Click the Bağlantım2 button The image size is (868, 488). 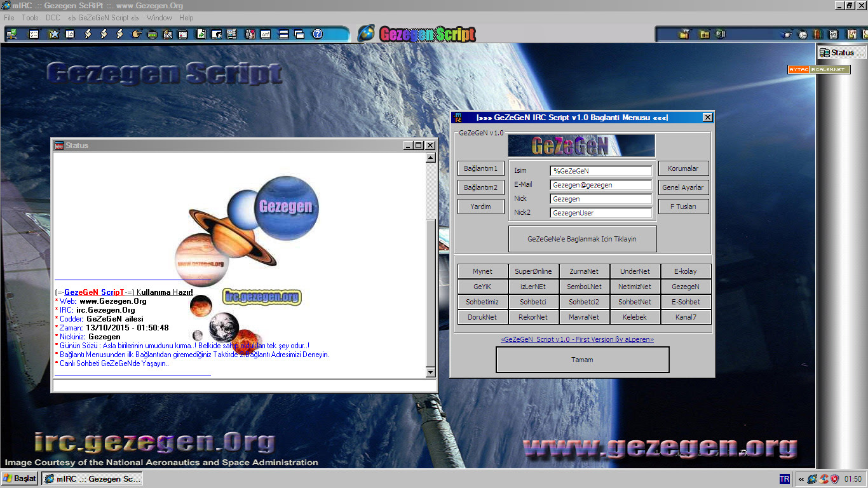tap(481, 187)
